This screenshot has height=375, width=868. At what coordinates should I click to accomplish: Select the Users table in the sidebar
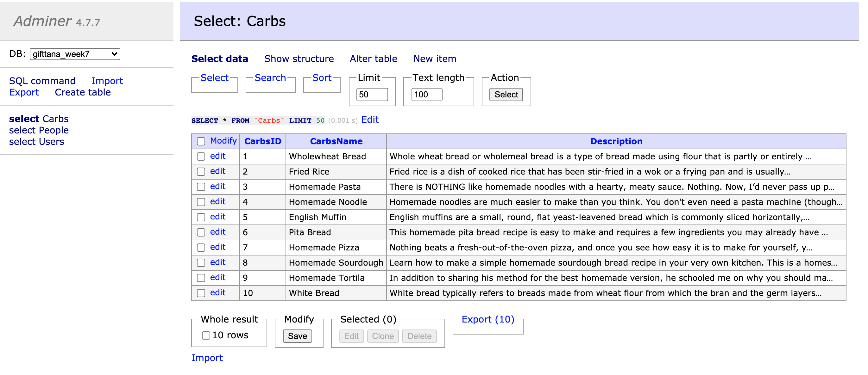click(37, 141)
